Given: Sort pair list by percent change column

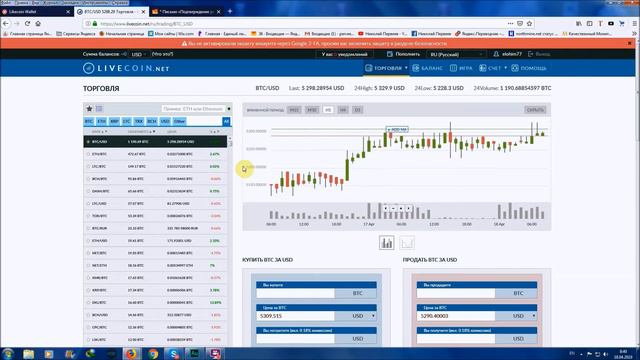Looking at the screenshot, I should point(214,132).
